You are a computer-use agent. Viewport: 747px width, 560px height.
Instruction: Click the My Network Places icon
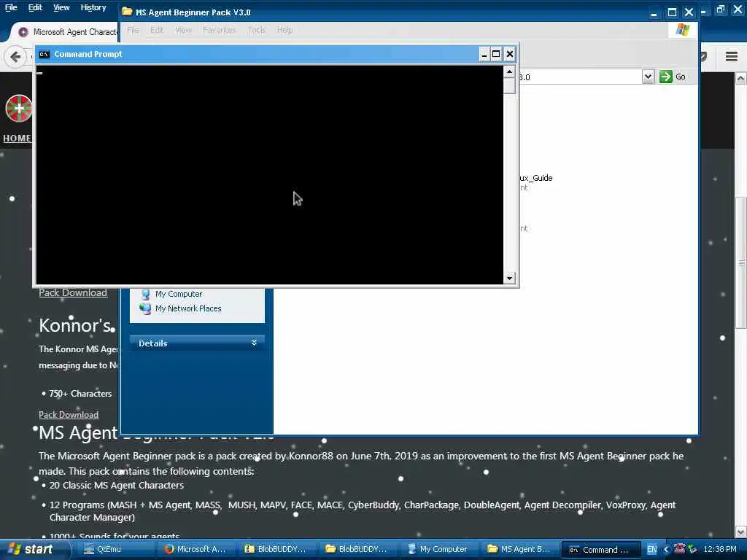pyautogui.click(x=145, y=308)
